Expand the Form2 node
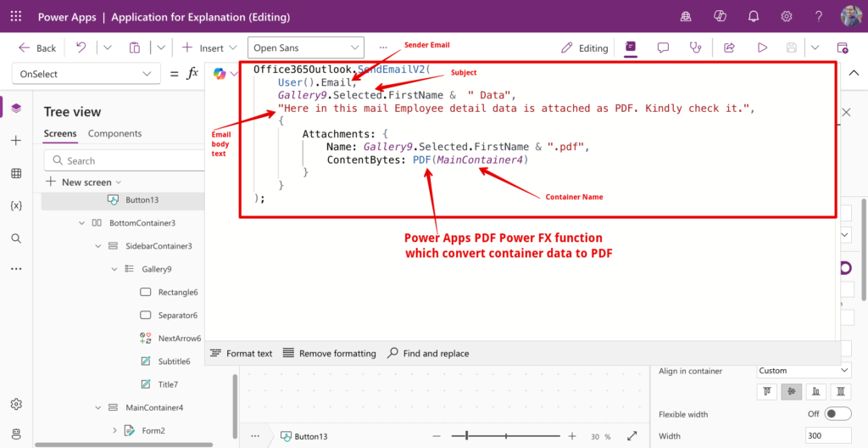Image resolution: width=868 pixels, height=448 pixels. pos(114,430)
